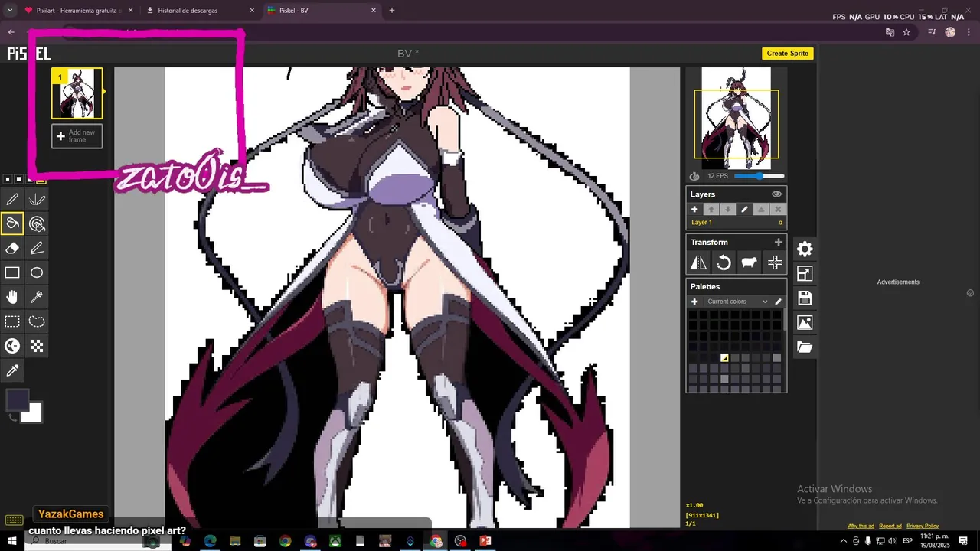This screenshot has width=980, height=551.
Task: Click Add new frame button
Action: (x=77, y=136)
